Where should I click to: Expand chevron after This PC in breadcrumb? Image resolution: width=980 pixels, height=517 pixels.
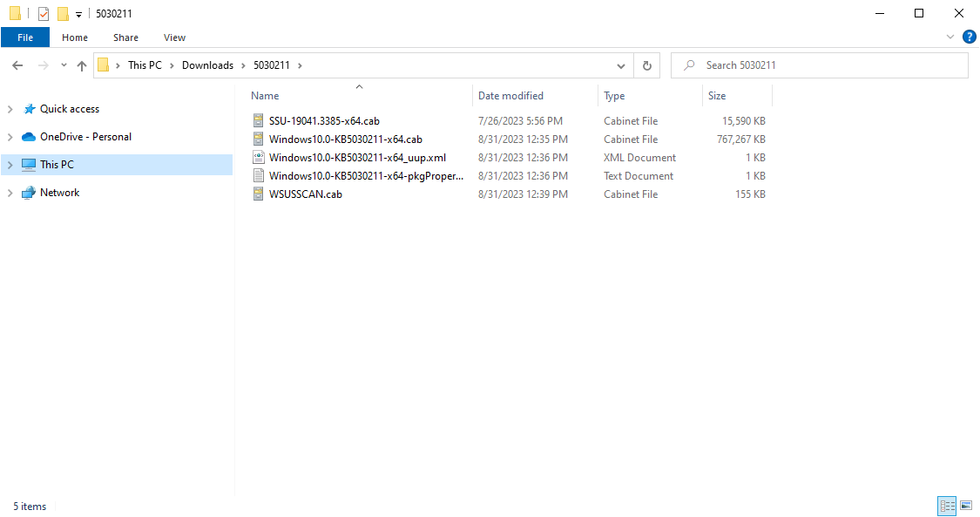[x=172, y=65]
